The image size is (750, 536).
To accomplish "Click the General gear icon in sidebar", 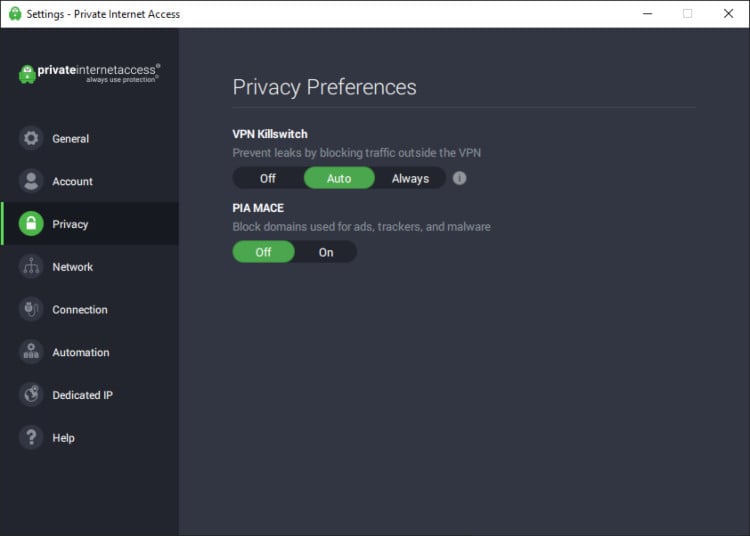I will [x=31, y=139].
